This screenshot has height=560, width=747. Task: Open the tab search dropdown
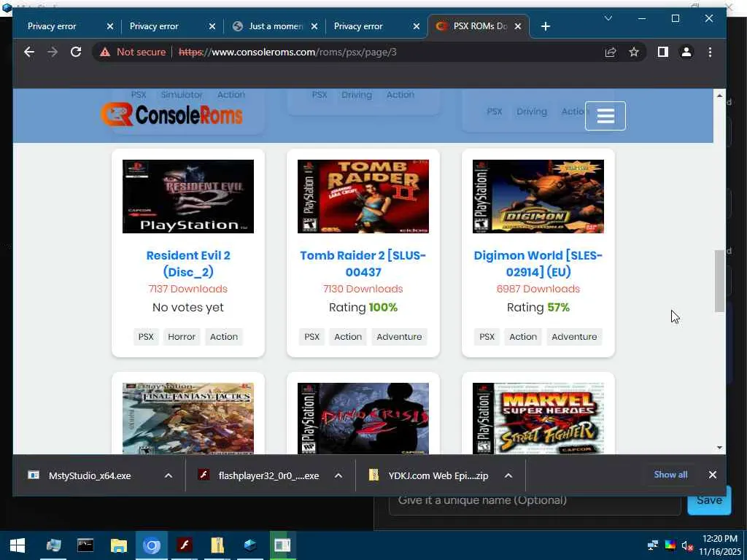click(608, 18)
